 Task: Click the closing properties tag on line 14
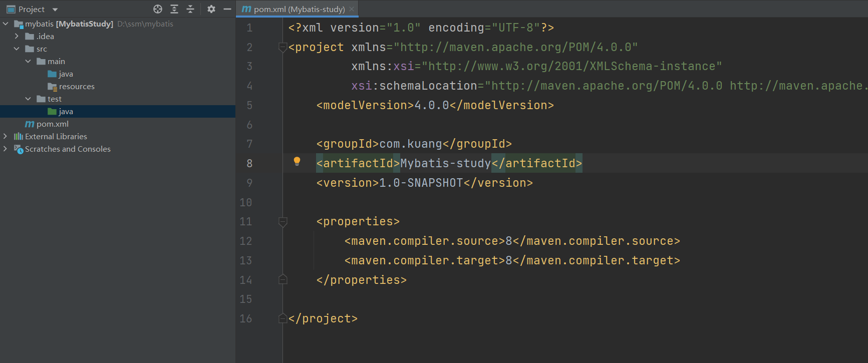pyautogui.click(x=362, y=280)
